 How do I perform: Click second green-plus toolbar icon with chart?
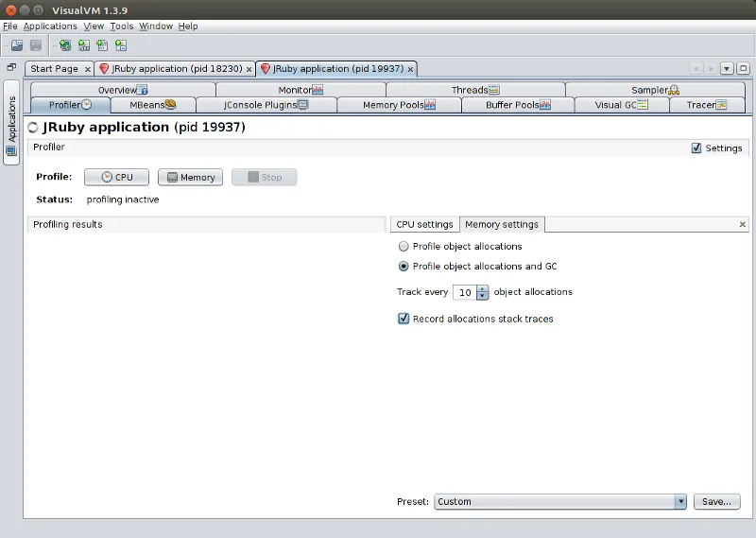tap(84, 45)
